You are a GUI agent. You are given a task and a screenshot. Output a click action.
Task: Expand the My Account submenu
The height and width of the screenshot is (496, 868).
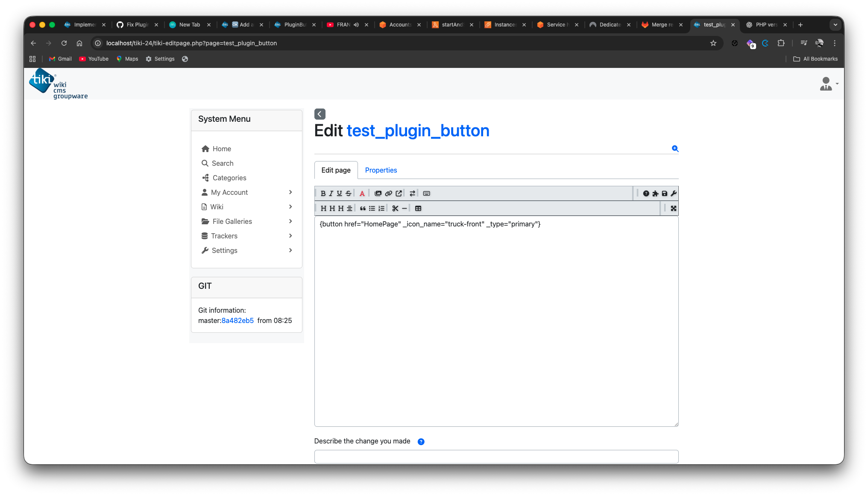(x=290, y=192)
